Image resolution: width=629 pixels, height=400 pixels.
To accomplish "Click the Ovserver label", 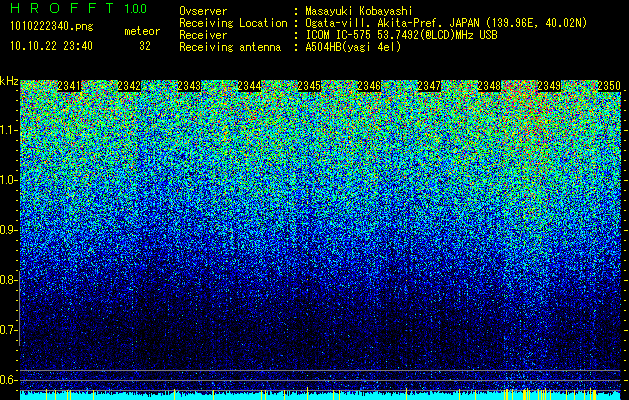I will click(203, 12).
